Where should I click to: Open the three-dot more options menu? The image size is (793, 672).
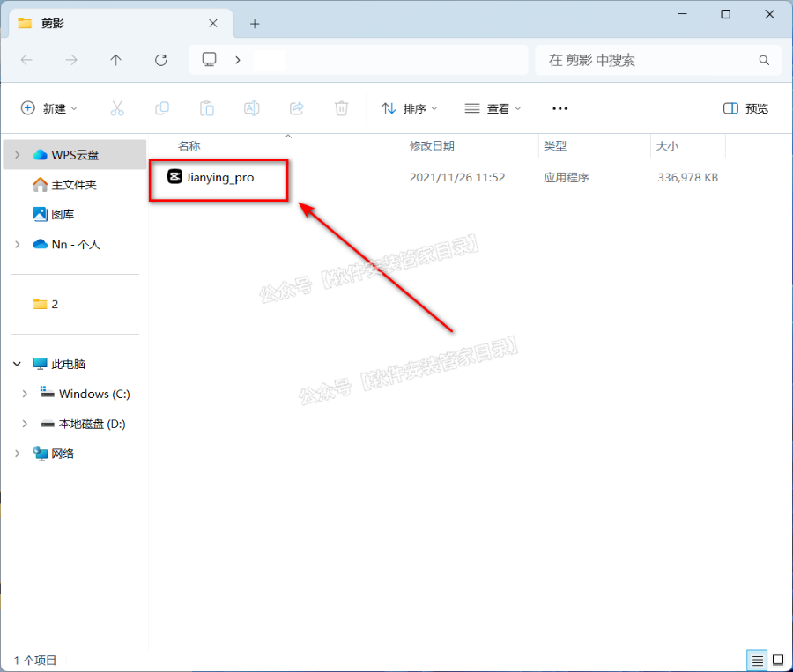click(560, 108)
